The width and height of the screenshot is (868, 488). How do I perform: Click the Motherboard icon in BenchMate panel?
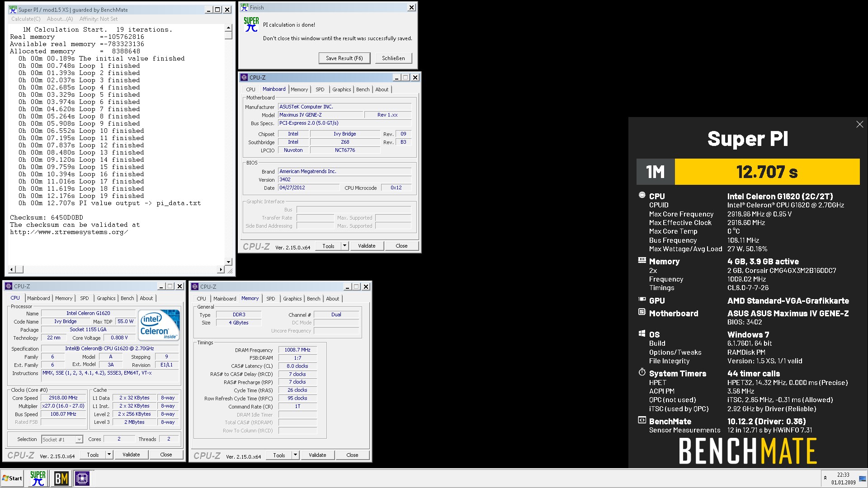(642, 312)
